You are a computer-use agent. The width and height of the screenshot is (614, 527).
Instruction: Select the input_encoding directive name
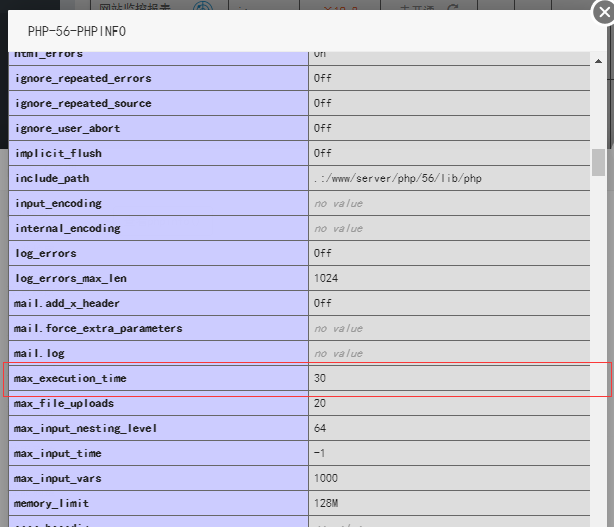tap(57, 204)
